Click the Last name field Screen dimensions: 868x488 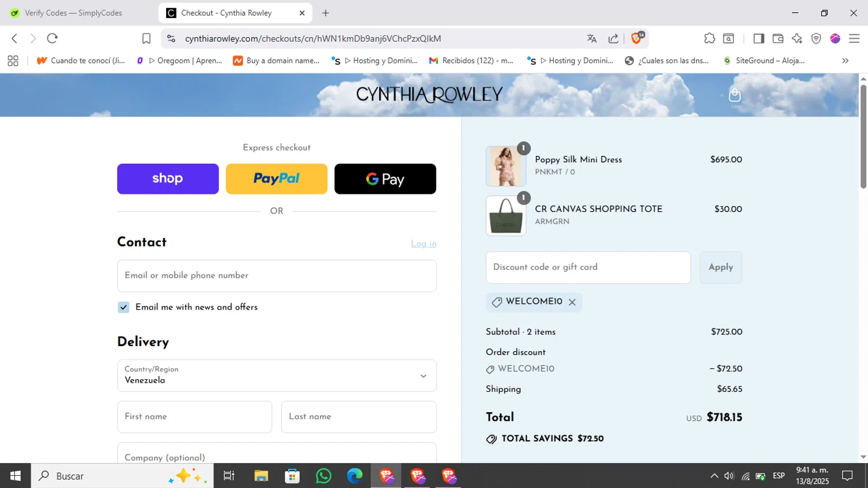pos(359,417)
